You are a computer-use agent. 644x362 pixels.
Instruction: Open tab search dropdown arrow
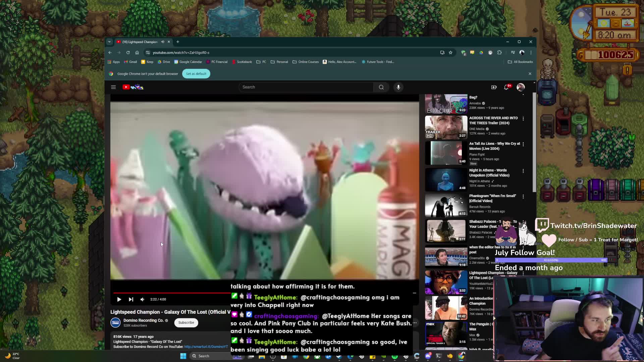[x=109, y=42]
